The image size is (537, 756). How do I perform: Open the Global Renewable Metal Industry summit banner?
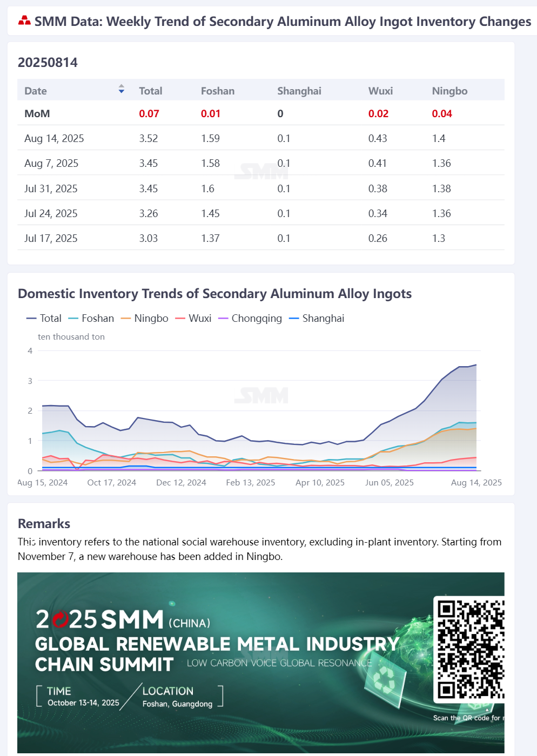click(x=261, y=663)
